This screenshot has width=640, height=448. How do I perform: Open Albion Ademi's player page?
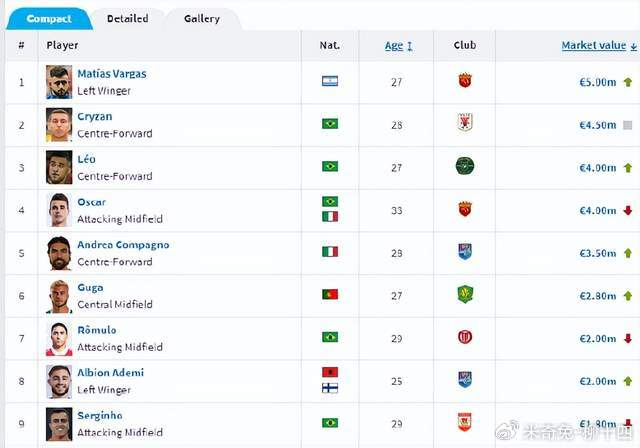point(110,372)
